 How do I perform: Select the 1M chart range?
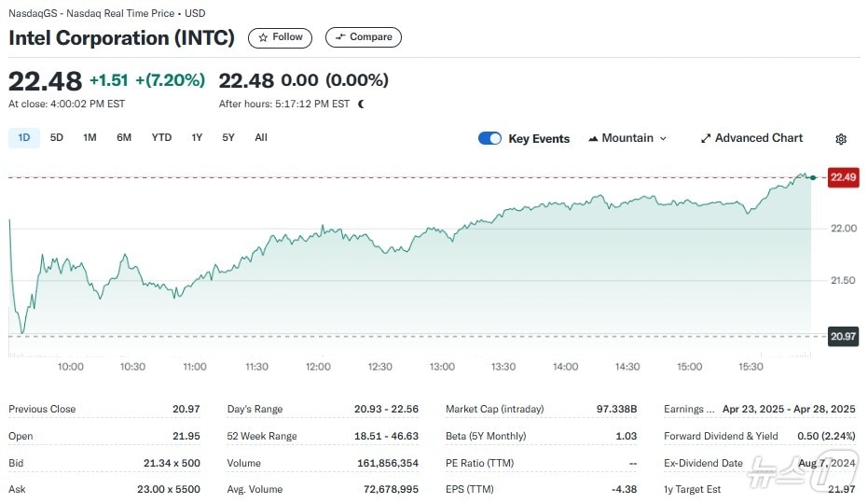tap(90, 138)
